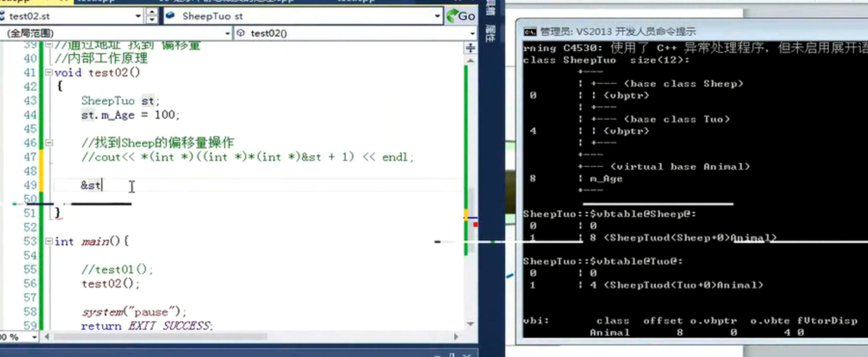Open the test02() function dropdown arrow
868x357 pixels.
pos(472,34)
